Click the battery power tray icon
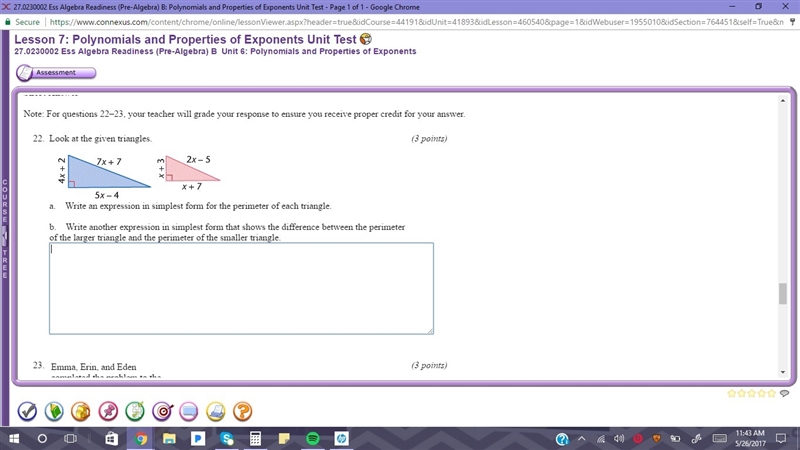 point(676,439)
